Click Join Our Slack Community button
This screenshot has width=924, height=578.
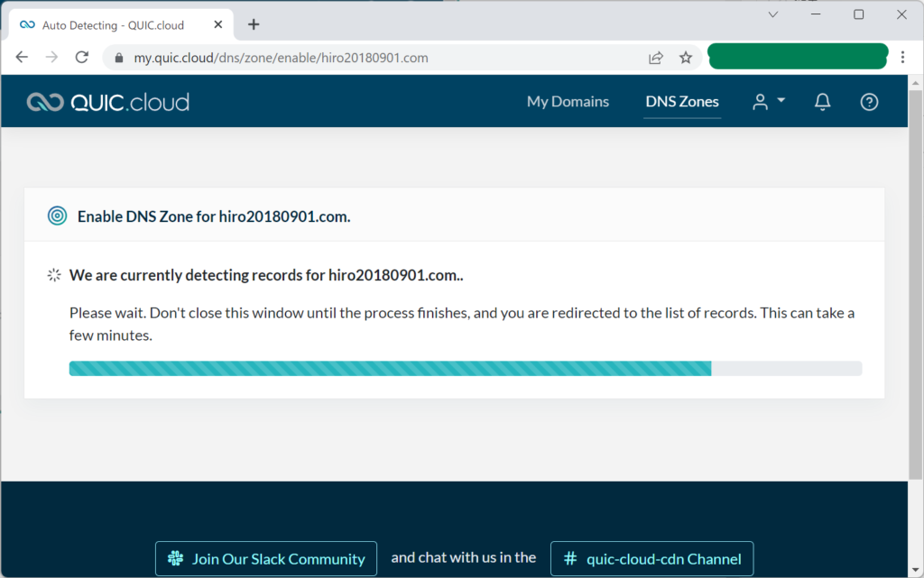pyautogui.click(x=266, y=558)
